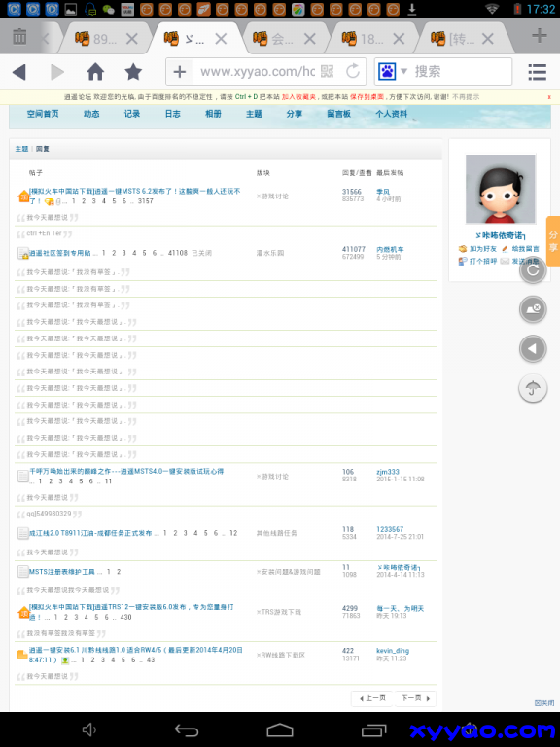Click 加入收藏夹 link in notice bar

coord(298,97)
